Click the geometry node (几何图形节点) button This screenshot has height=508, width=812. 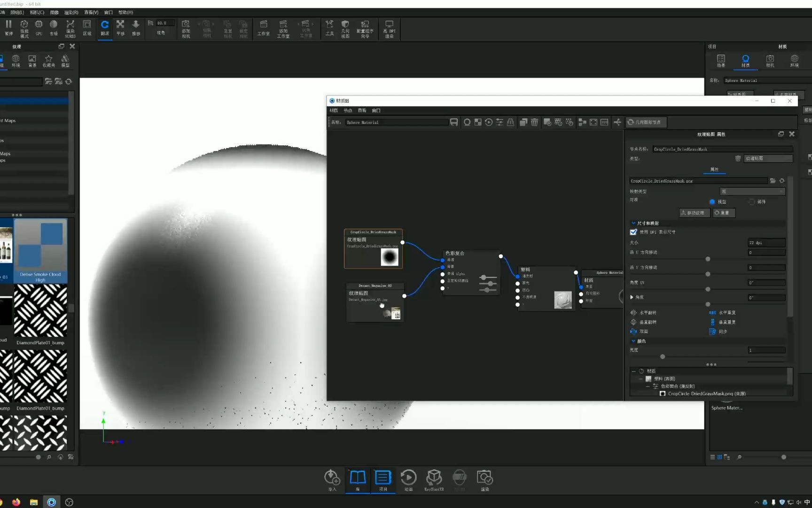646,122
